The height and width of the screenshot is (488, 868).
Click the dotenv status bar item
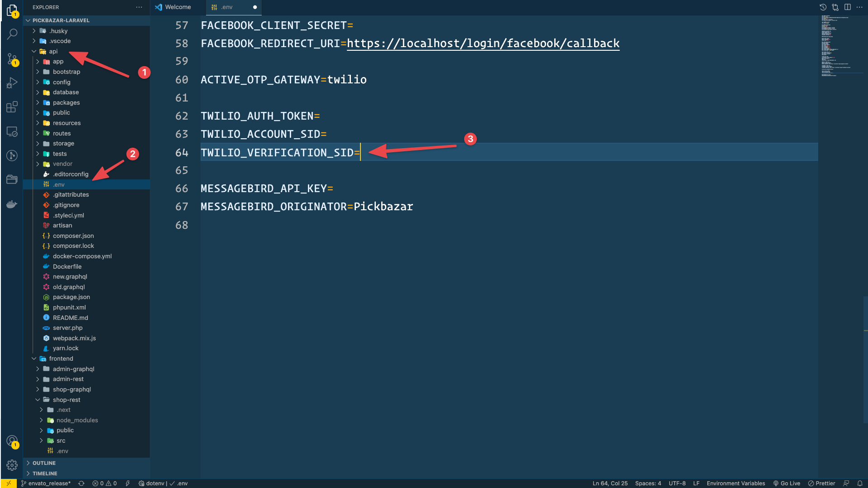(x=163, y=483)
